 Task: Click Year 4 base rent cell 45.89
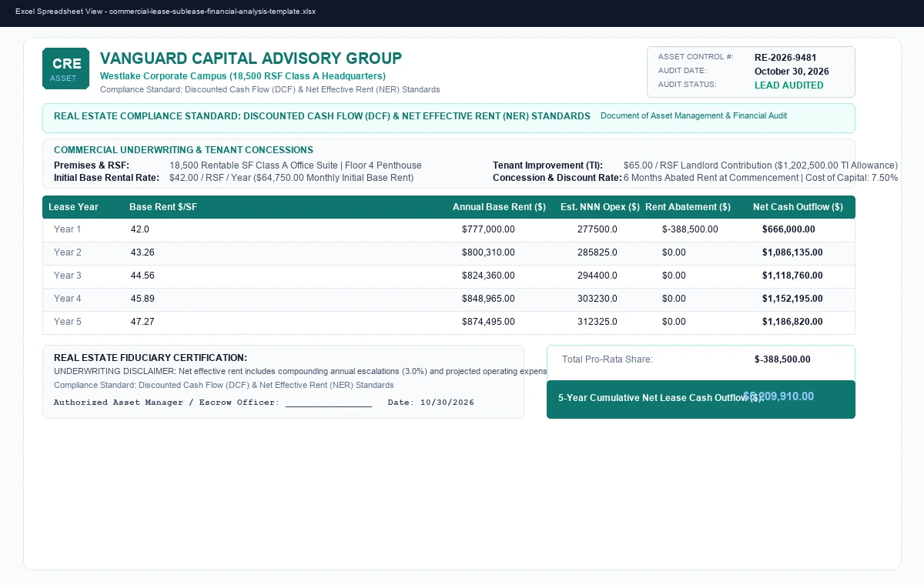point(142,299)
